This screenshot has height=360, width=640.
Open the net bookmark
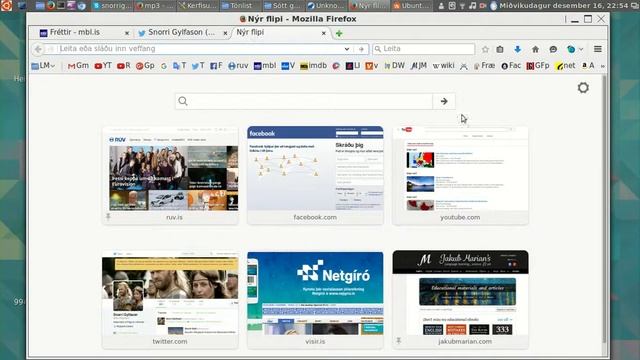565,66
